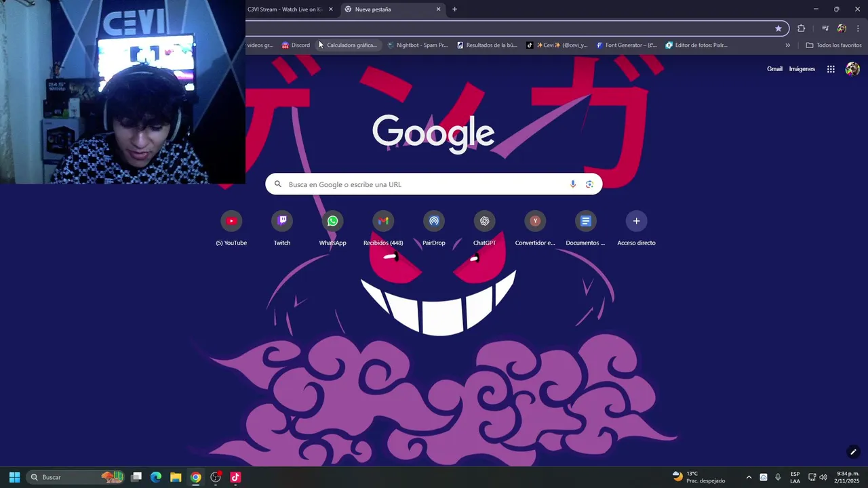Open the Todos los favoritos folder
Screen dimensions: 868x488
coord(833,45)
